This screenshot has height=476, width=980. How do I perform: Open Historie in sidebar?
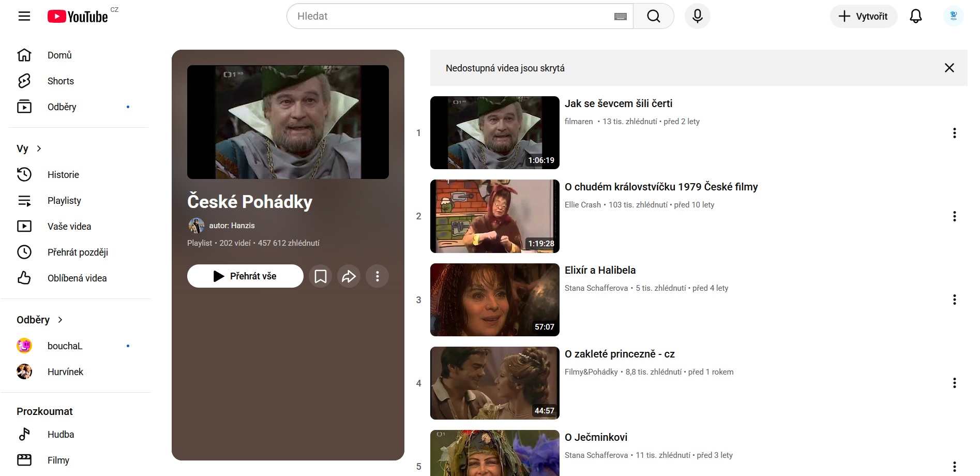[63, 175]
